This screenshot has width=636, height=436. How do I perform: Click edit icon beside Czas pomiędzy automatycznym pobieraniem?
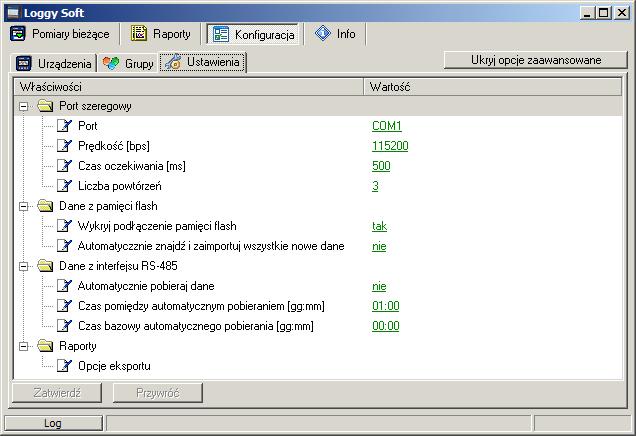click(x=64, y=306)
